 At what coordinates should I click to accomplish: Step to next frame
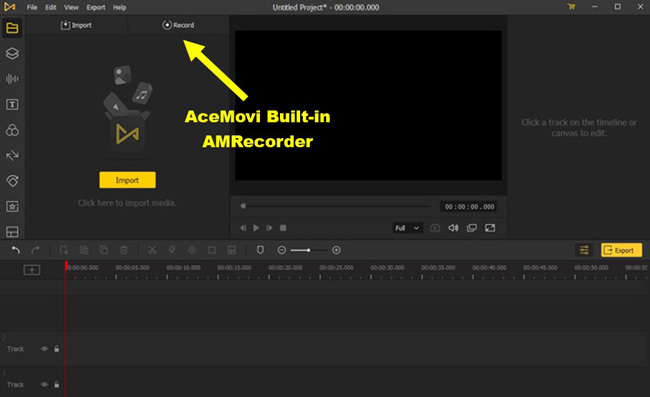click(x=269, y=228)
